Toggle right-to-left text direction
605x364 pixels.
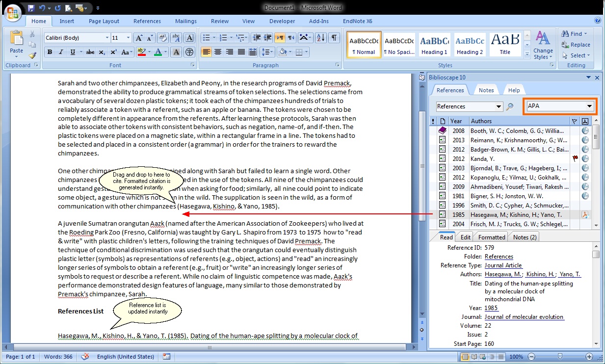click(x=291, y=38)
